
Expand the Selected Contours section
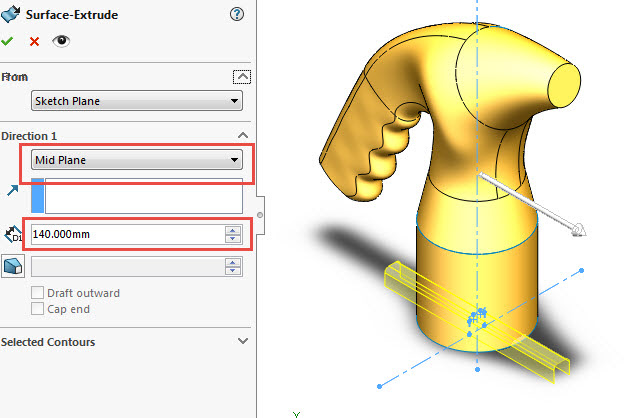tap(243, 341)
